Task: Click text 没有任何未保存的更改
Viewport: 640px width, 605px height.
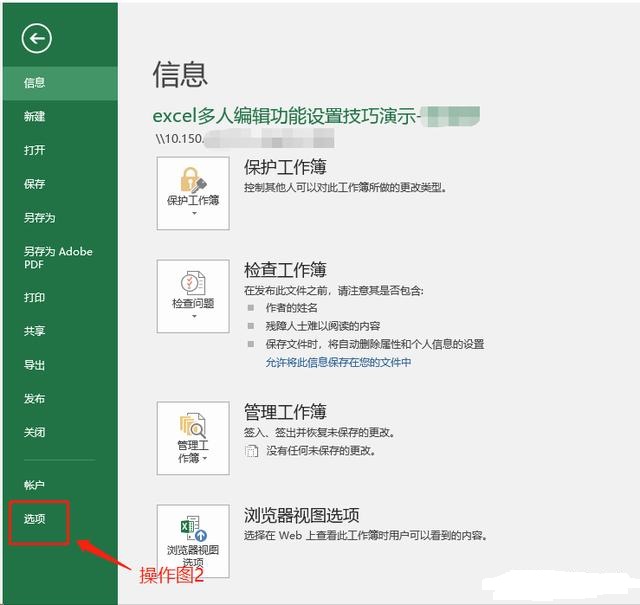Action: (x=321, y=451)
